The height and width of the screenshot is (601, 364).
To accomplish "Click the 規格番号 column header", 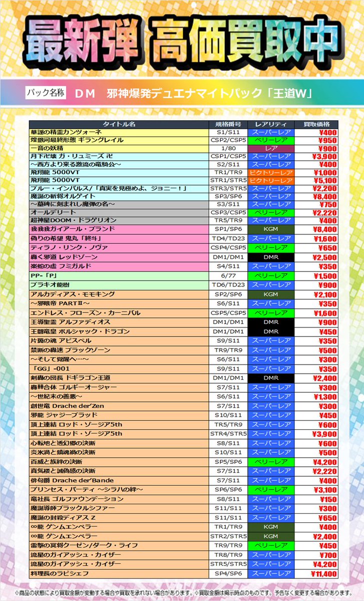I will coord(228,124).
